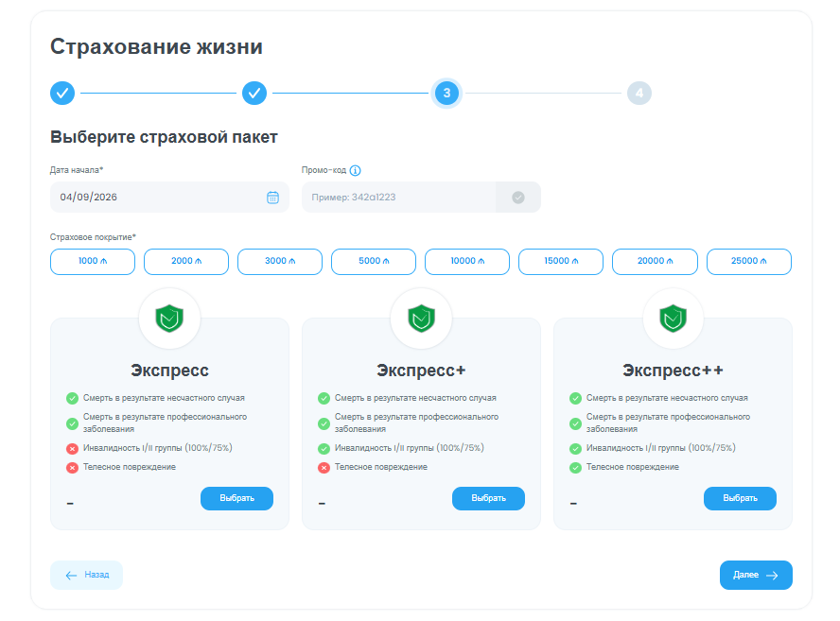840x621 pixels.
Task: Click the promo code apply checkmark icon
Action: (x=517, y=198)
